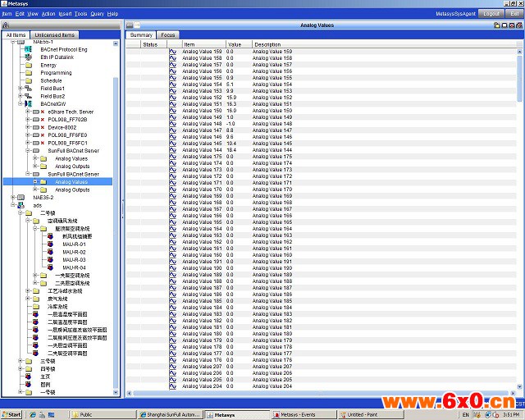
Task: Open the Query menu
Action: 97,14
